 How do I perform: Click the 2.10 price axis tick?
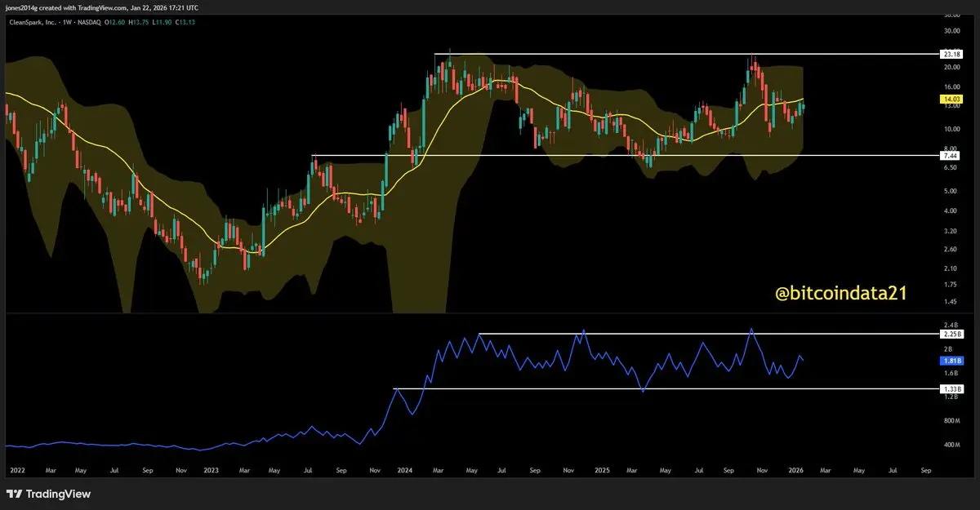pyautogui.click(x=950, y=268)
